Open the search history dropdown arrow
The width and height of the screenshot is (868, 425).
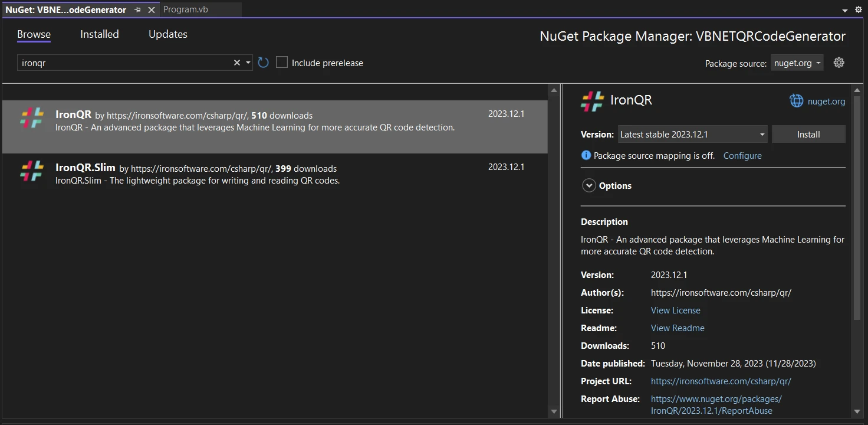248,63
